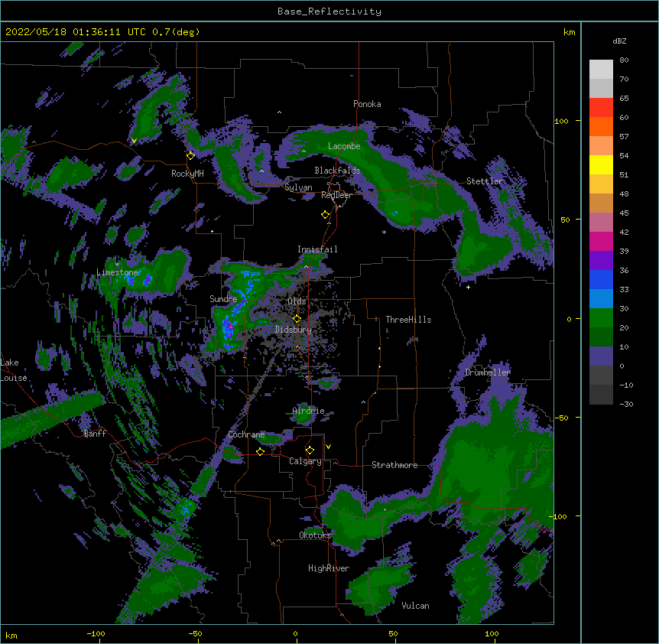Select the light blue swatch in dBZ legend

(601, 298)
